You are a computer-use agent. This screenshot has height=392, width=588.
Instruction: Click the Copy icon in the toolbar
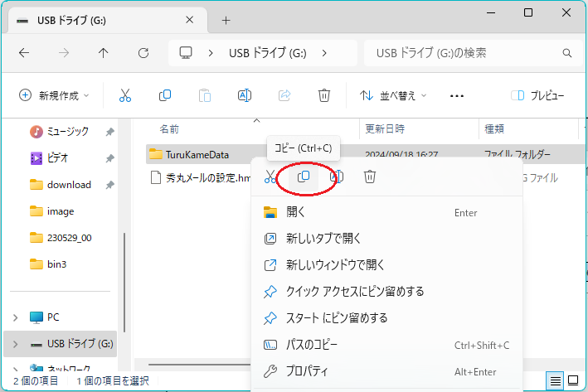(165, 95)
